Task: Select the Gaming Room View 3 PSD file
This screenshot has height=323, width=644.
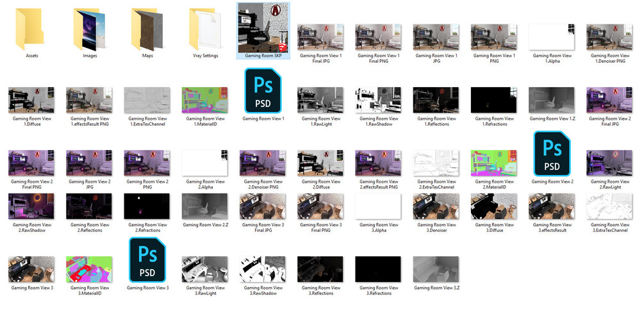Action: click(x=147, y=260)
